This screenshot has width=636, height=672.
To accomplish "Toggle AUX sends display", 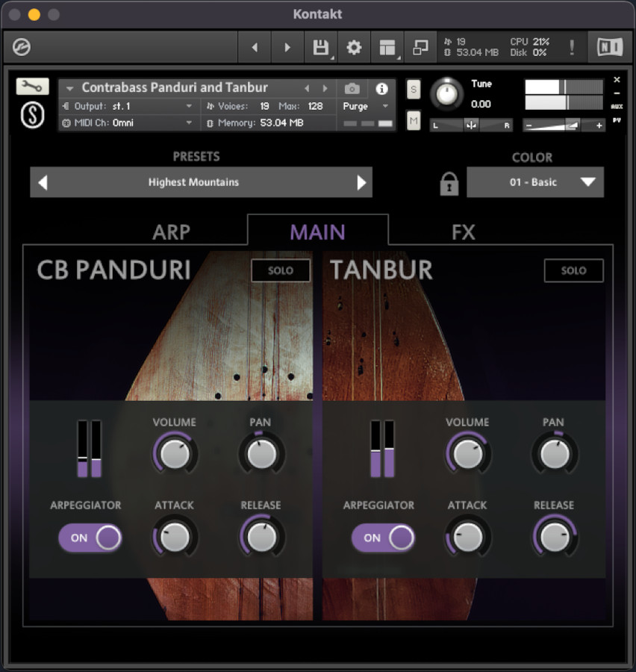I will click(617, 106).
